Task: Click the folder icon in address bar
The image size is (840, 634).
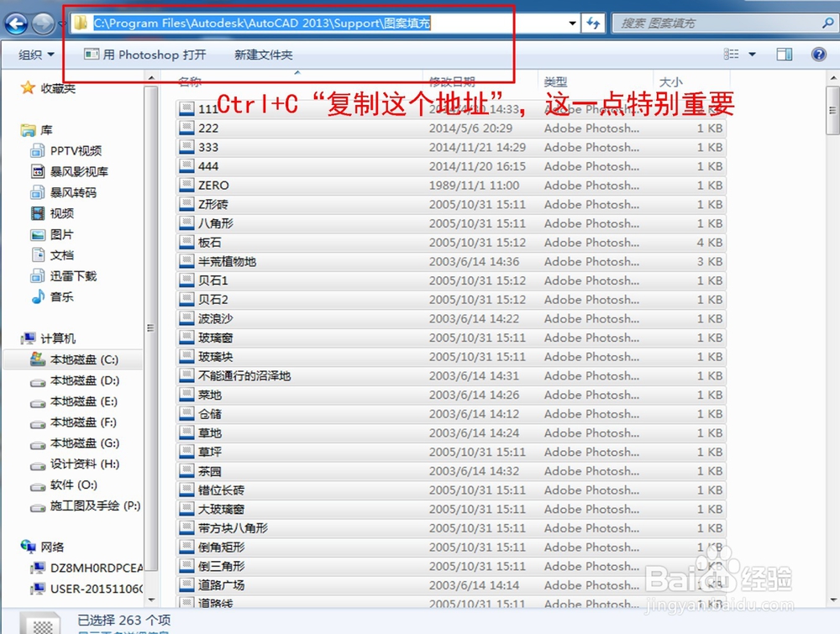Action: 81,23
